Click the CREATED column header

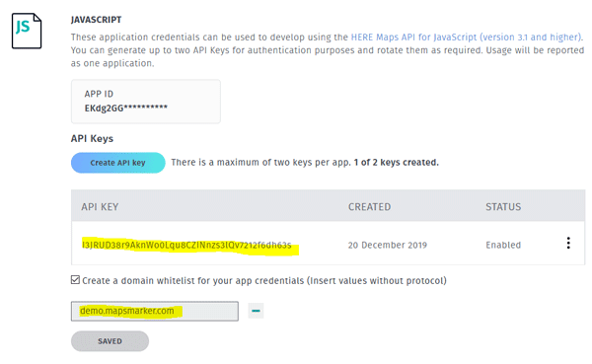[369, 207]
